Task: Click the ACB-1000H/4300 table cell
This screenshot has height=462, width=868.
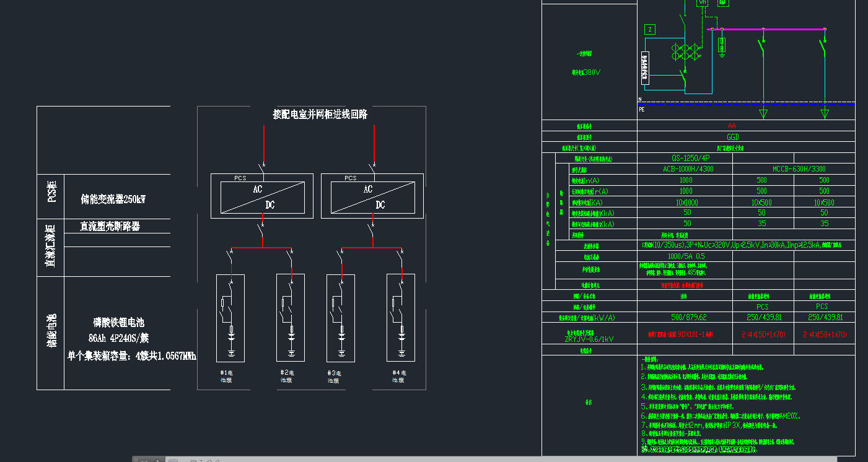Action: click(x=685, y=169)
